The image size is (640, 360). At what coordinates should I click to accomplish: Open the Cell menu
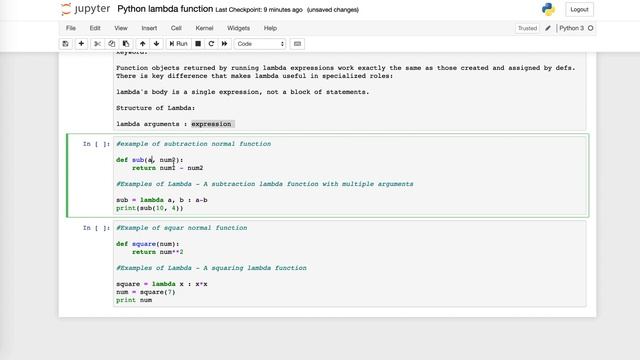click(176, 28)
